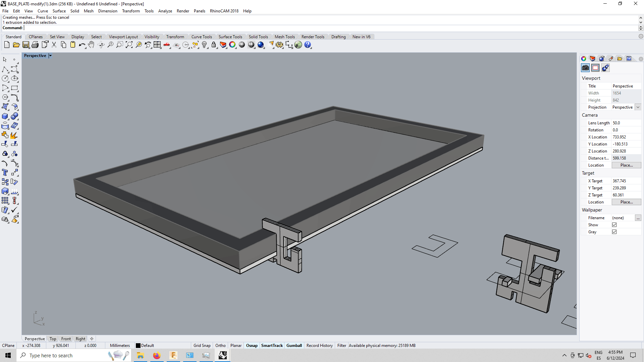Open Firefox from the taskbar
Viewport: 644px width, 362px height.
pos(157,356)
